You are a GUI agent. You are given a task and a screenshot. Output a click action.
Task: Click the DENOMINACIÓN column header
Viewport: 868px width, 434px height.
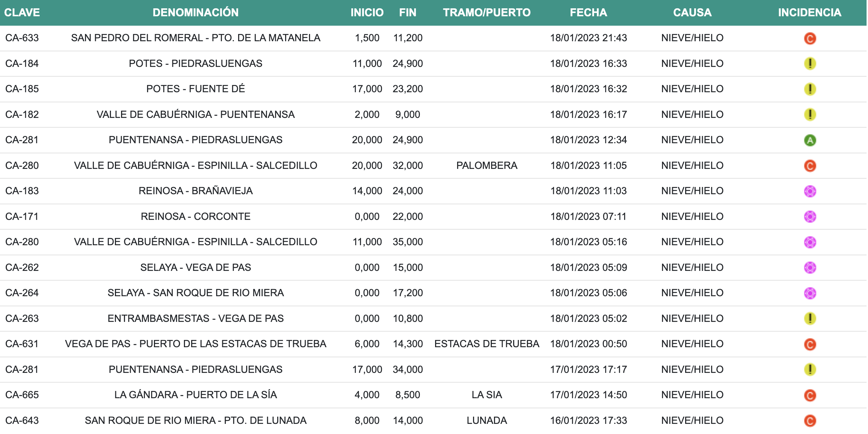click(195, 13)
